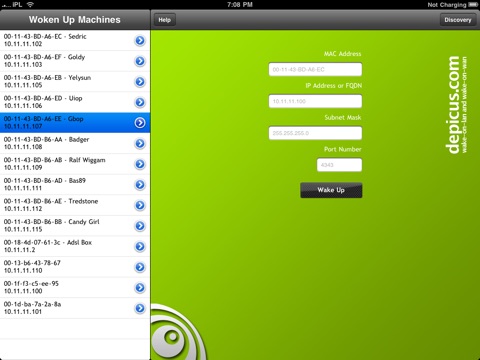This screenshot has width=480, height=360.
Task: Select the 00-1f-f3-c5-ee-95 list entry
Action: coord(75,287)
